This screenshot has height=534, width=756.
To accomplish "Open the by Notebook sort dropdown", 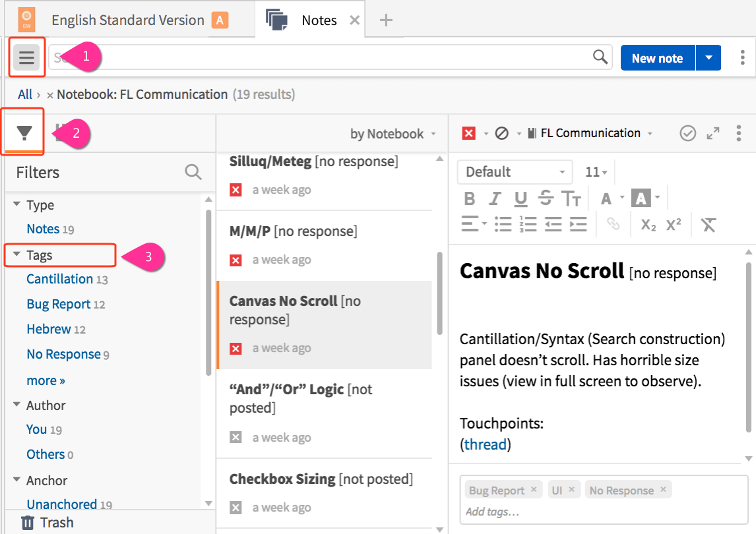I will pos(393,133).
